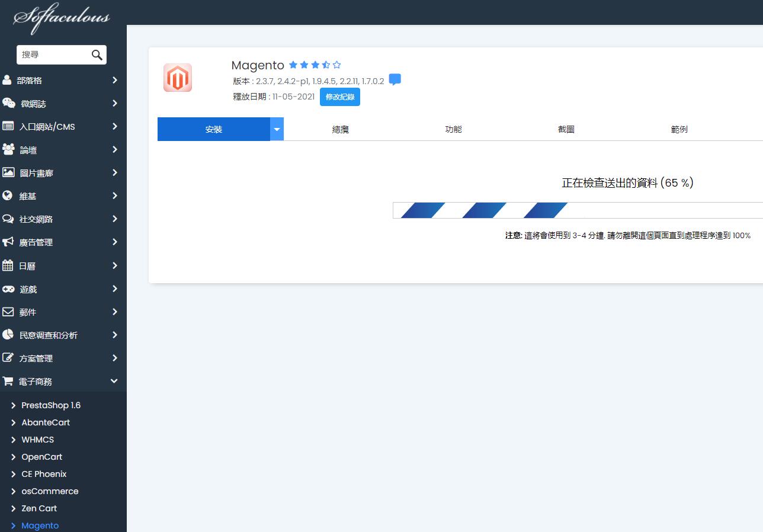Viewport: 763px width, 532px height.
Task: Select the 安裝 tab
Action: coord(214,129)
